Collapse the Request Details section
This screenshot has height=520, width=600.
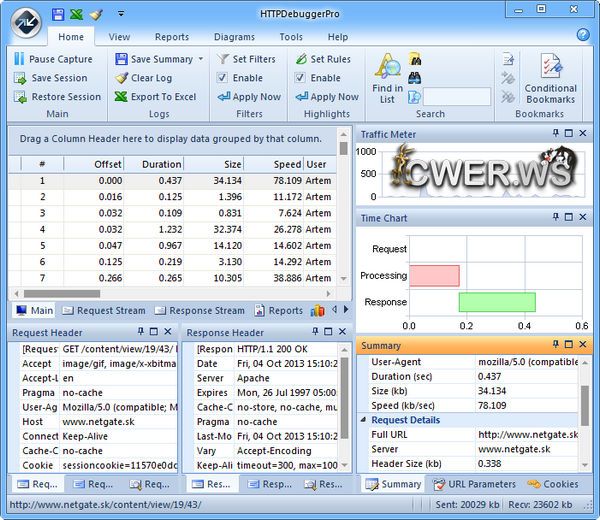(363, 420)
